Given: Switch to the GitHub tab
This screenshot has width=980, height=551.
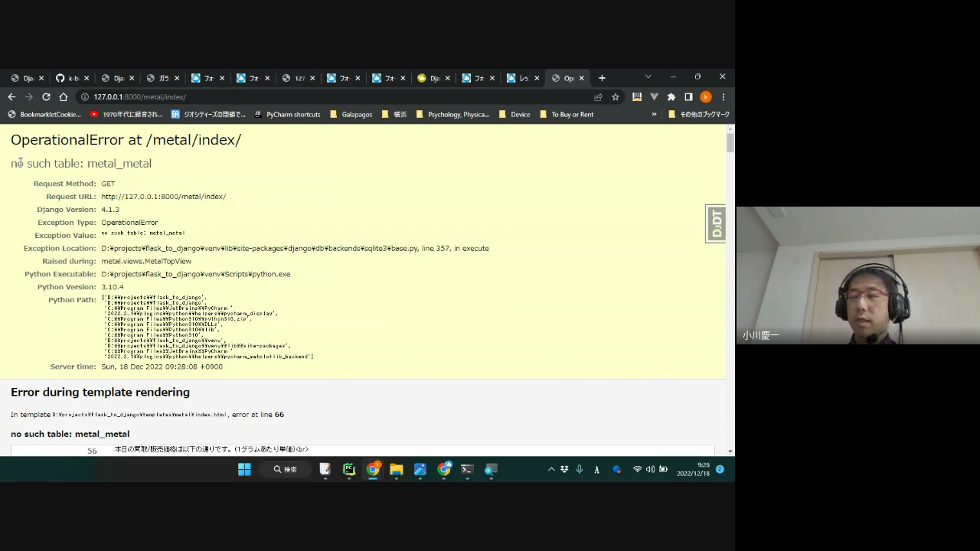Looking at the screenshot, I should click(68, 78).
